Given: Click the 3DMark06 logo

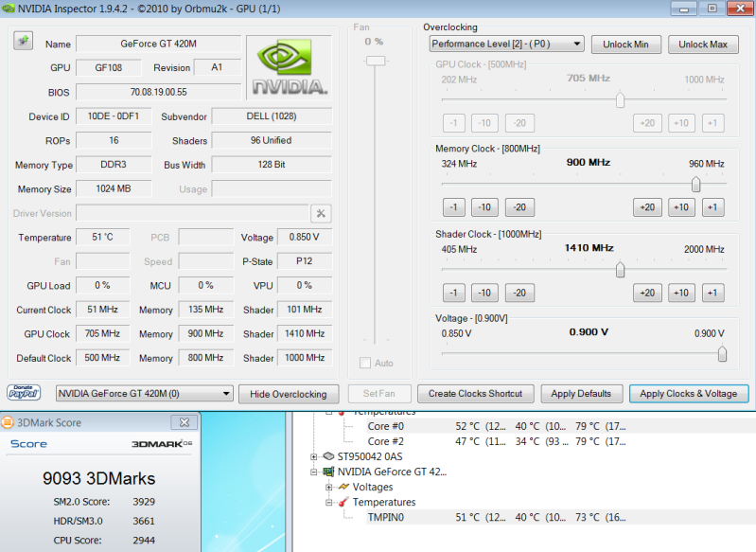Looking at the screenshot, I should [162, 443].
